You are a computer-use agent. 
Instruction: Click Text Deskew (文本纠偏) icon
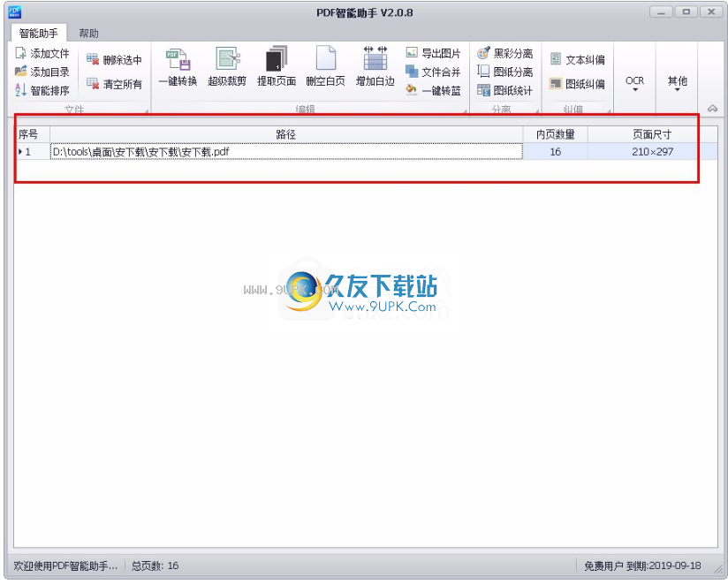pyautogui.click(x=556, y=59)
